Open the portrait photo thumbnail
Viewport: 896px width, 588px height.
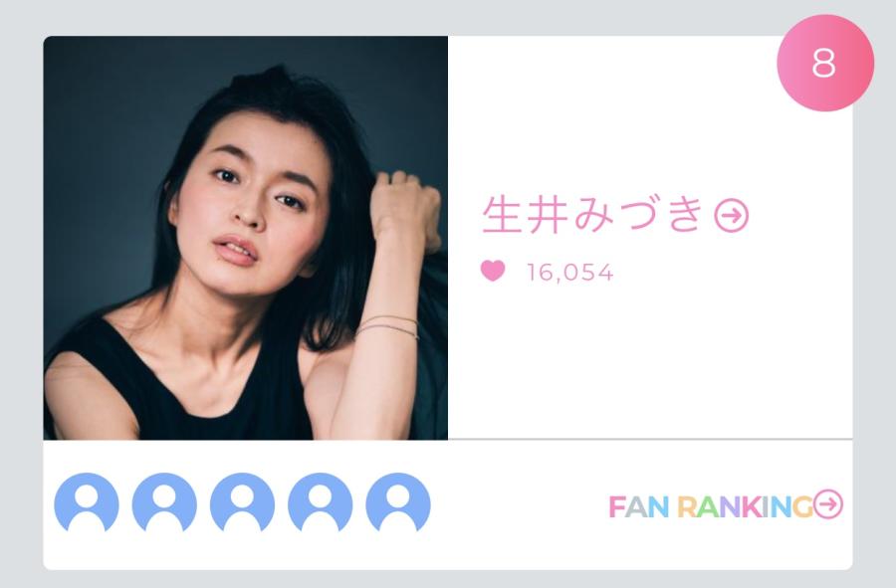(x=246, y=238)
